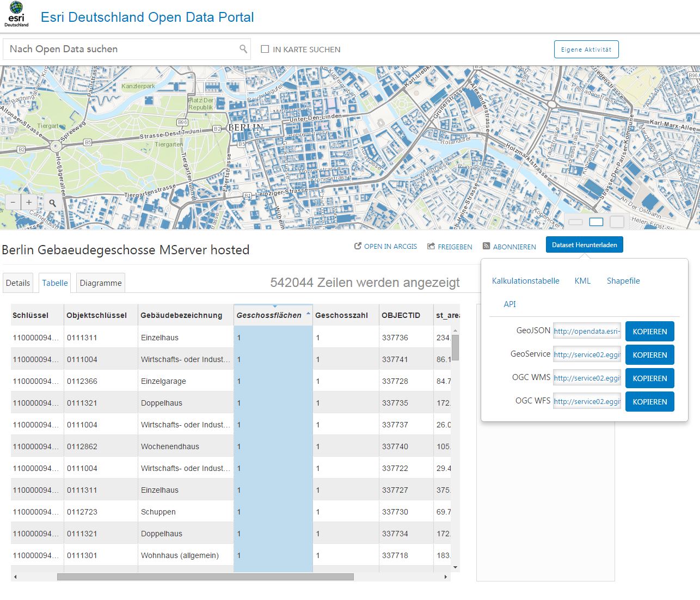This screenshot has width=700, height=600.
Task: Zoom in on the map with plus control
Action: coord(28,202)
